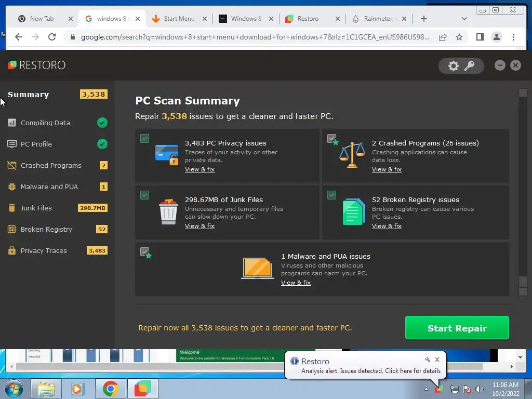Click the Crashed Programs sidebar icon
Image resolution: width=532 pixels, height=399 pixels.
pyautogui.click(x=12, y=165)
